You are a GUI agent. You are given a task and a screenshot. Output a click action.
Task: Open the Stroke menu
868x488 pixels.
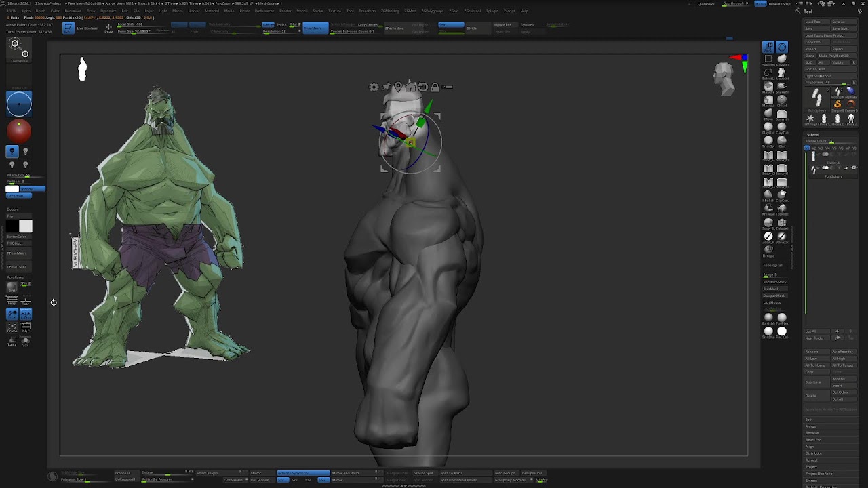tap(317, 11)
